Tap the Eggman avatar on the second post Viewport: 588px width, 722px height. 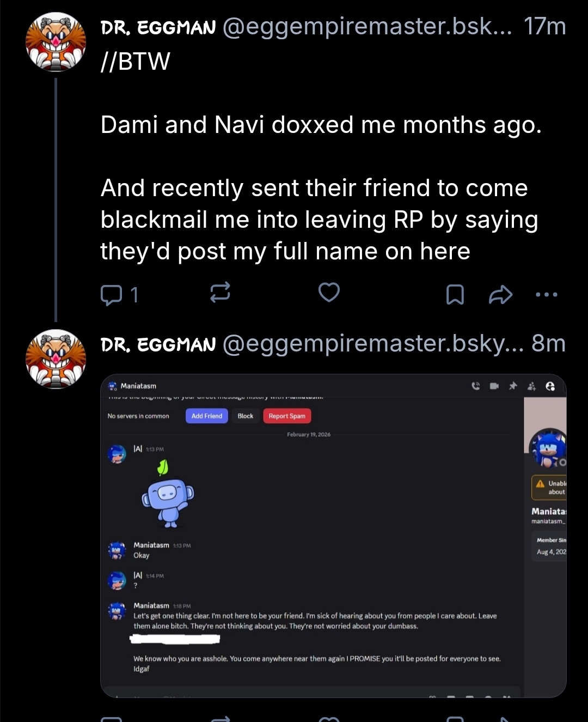[x=56, y=359]
